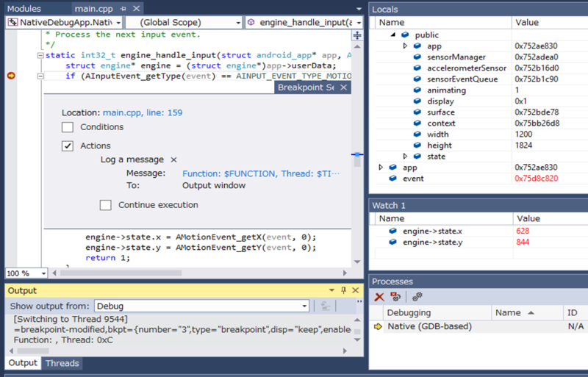
Task: Collapse the public node in Locals
Action: coord(392,35)
